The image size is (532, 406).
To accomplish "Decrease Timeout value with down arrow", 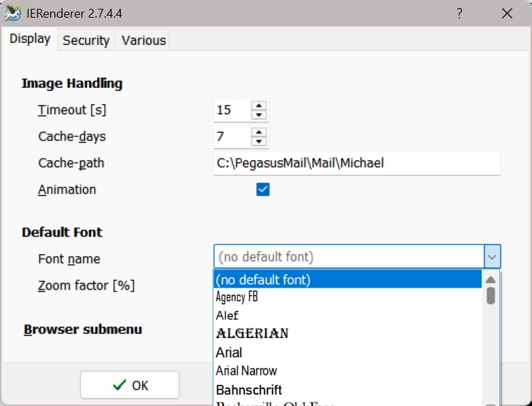I will (259, 115).
